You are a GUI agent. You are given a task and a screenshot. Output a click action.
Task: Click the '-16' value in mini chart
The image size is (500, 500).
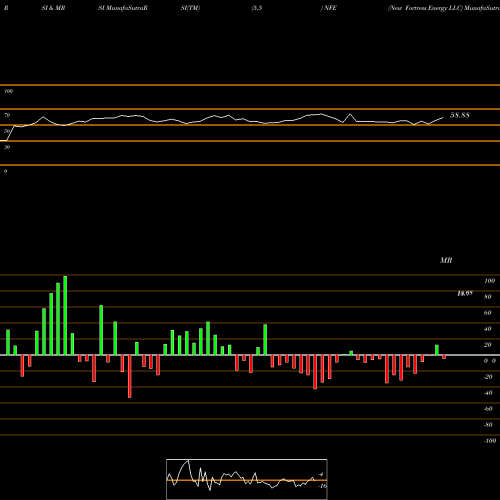322,486
